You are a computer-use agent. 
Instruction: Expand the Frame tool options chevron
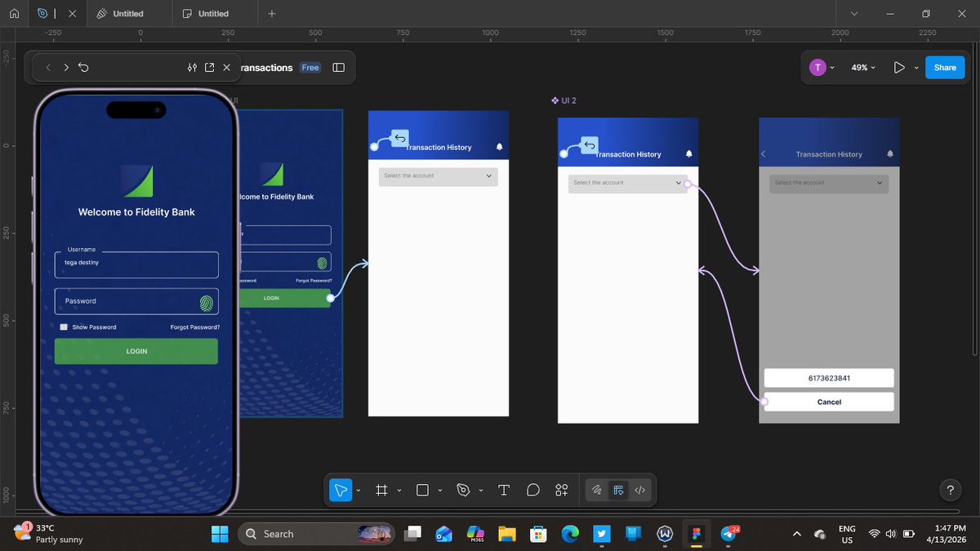pos(399,491)
